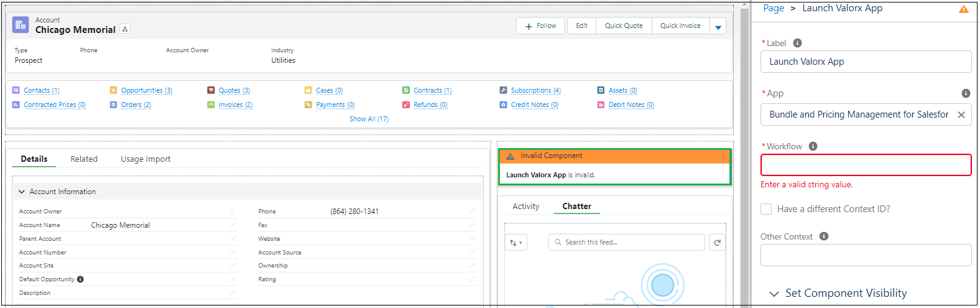Screen dimensions: 980x308
Task: Open the Invoices (2) link
Action: 236,105
